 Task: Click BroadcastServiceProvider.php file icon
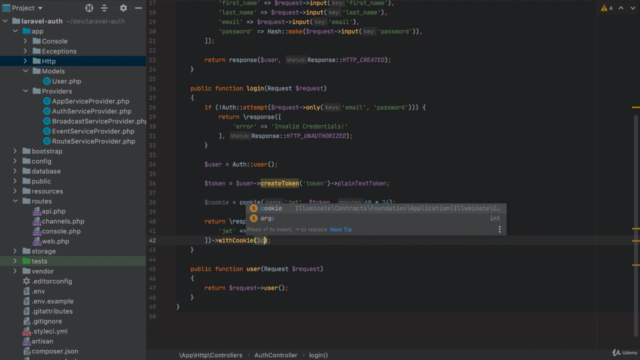tap(47, 121)
